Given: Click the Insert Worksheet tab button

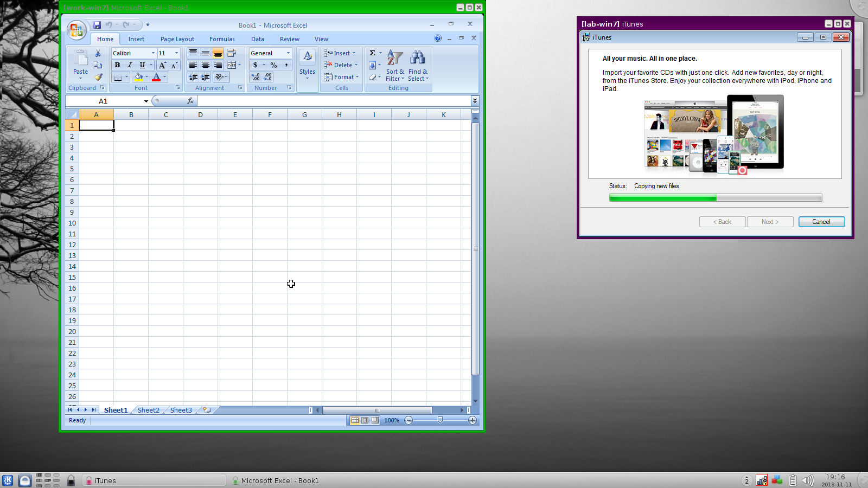Looking at the screenshot, I should pos(206,410).
